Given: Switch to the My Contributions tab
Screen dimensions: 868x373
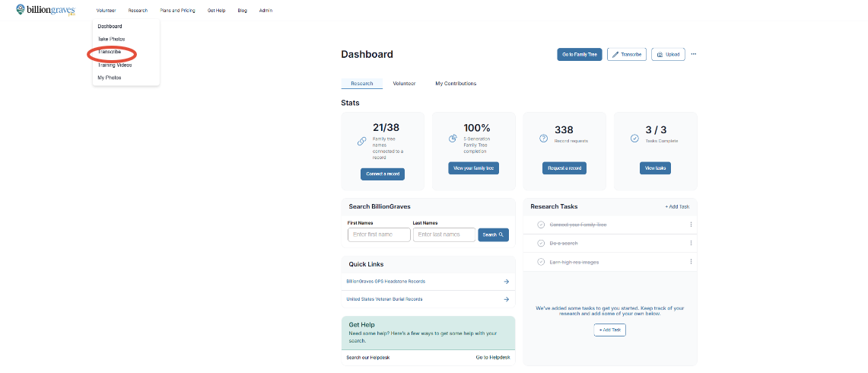Looking at the screenshot, I should pos(456,84).
